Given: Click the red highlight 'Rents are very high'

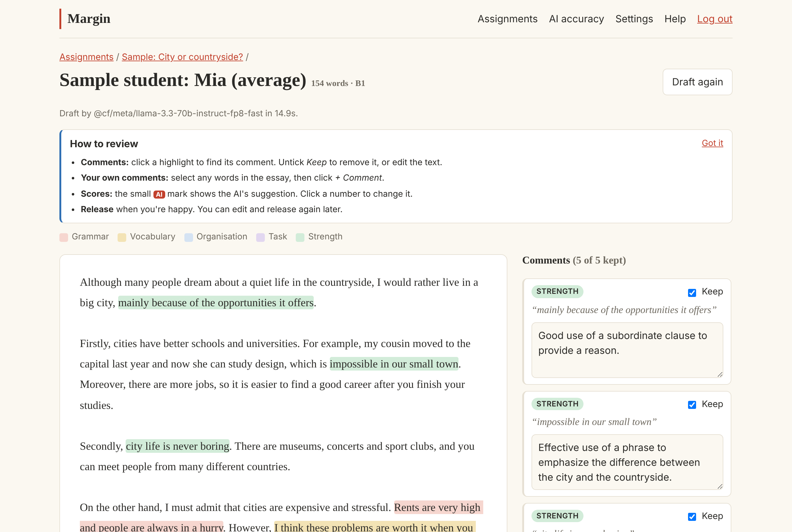Looking at the screenshot, I should [x=438, y=507].
